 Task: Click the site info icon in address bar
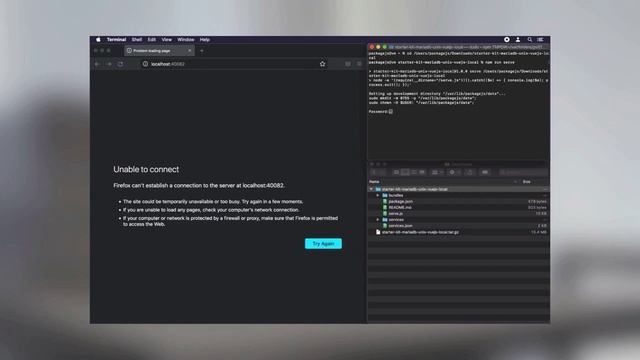coord(145,64)
